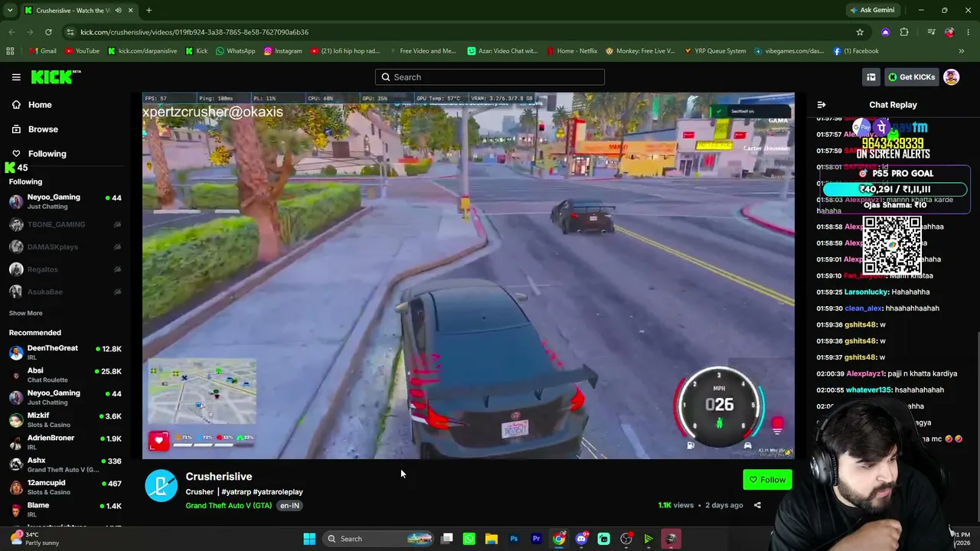The image size is (980, 551).
Task: Go back to the previous page
Action: tap(11, 32)
